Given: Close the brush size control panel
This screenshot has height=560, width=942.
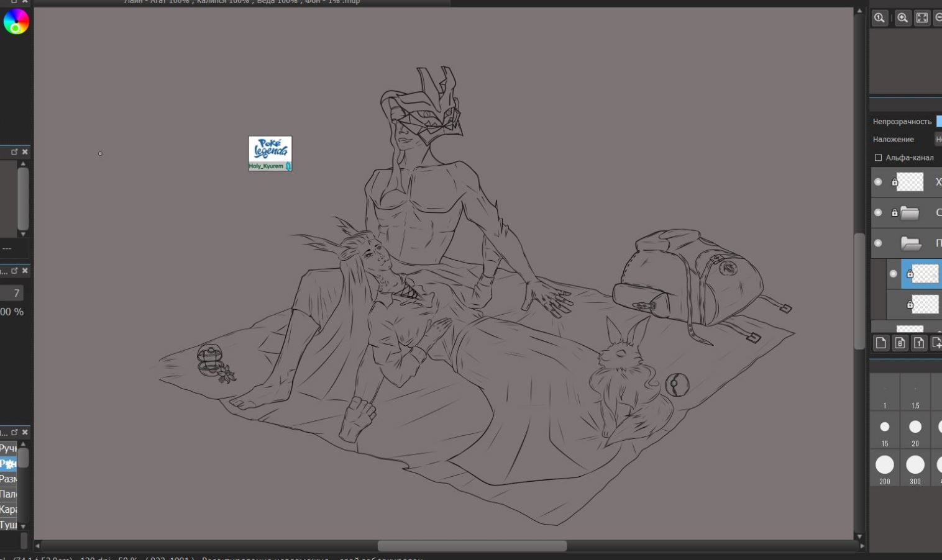Looking at the screenshot, I should tap(25, 271).
